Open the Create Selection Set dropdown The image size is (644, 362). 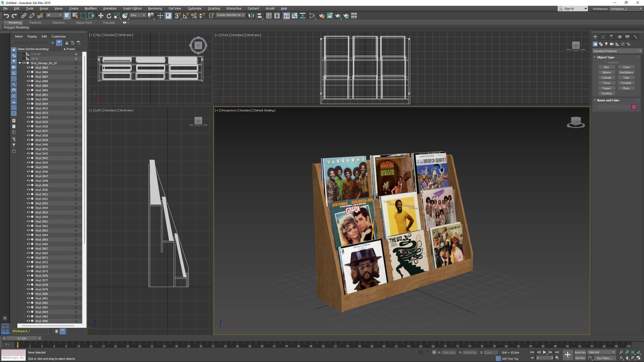click(x=230, y=15)
